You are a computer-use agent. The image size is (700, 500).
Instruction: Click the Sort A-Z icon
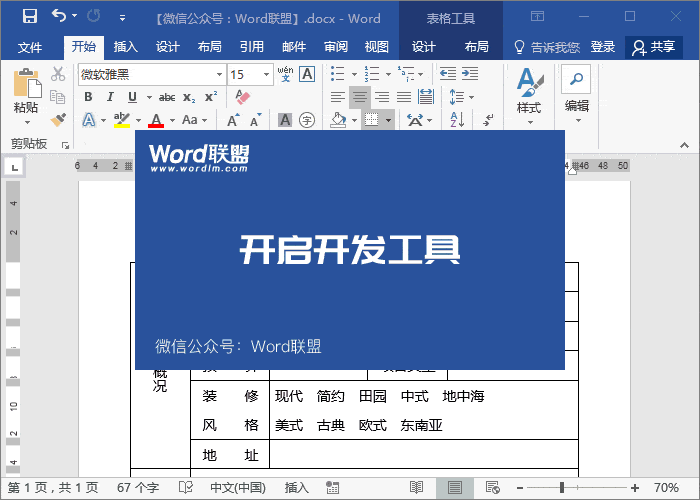[x=457, y=120]
